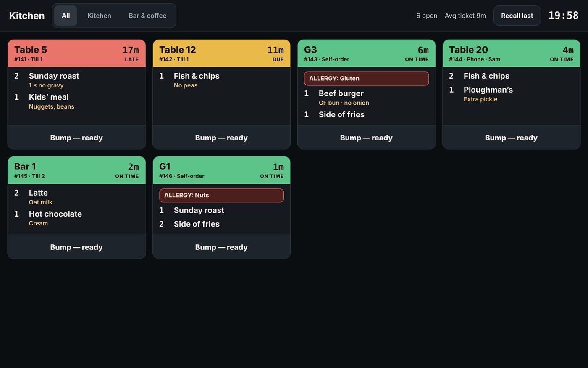Viewport: 588px width, 368px height.
Task: Open the Bar & coffee tab
Action: 147,16
